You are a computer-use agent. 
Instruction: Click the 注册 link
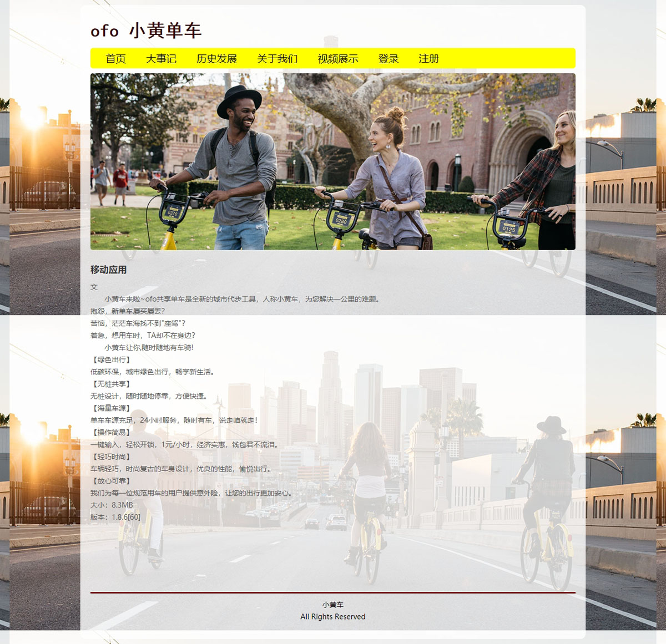[429, 59]
